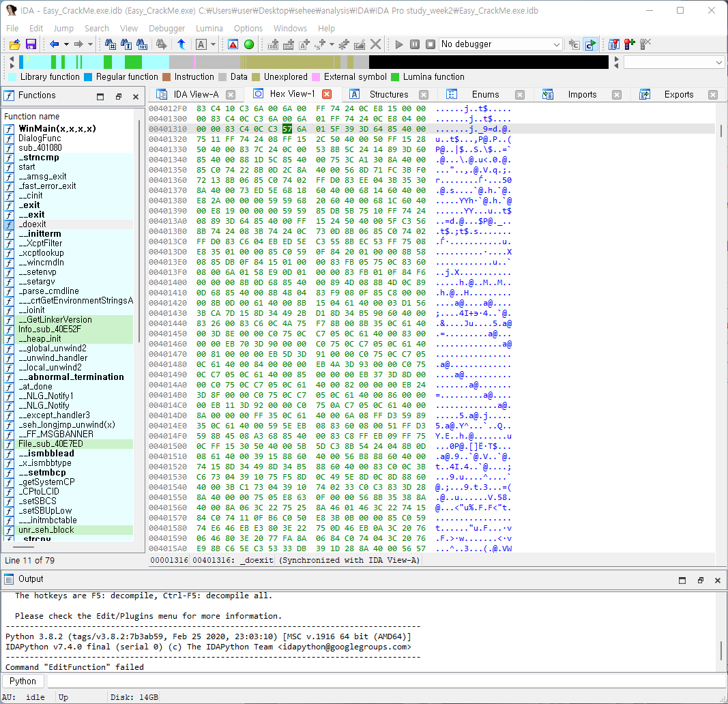Click the X undefine icon in toolbar
The image size is (728, 704).
coord(376,44)
